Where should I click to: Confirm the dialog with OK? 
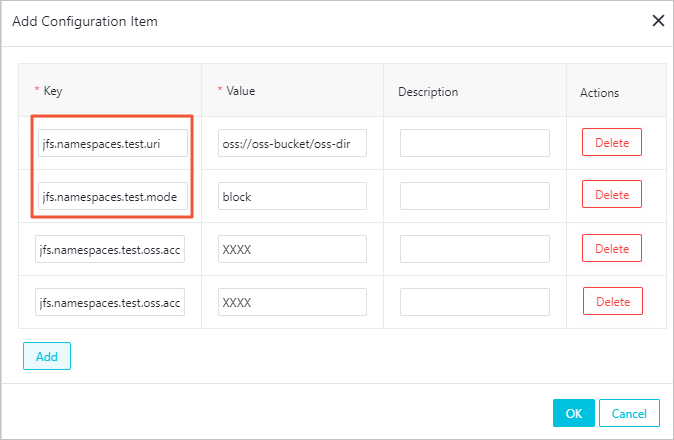pyautogui.click(x=573, y=413)
